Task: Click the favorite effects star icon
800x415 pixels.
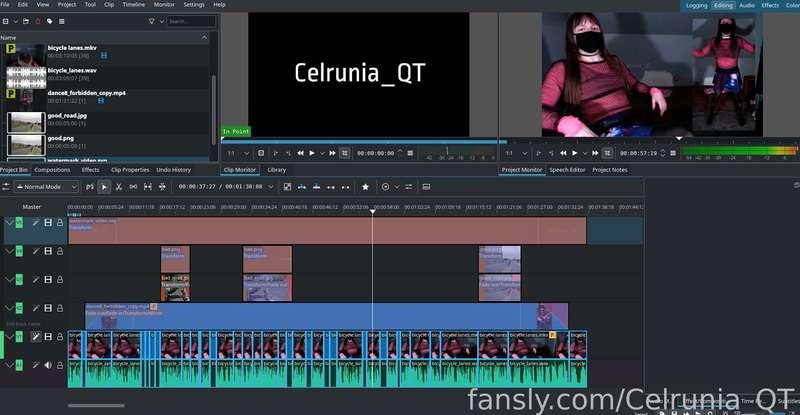Action: tap(365, 187)
